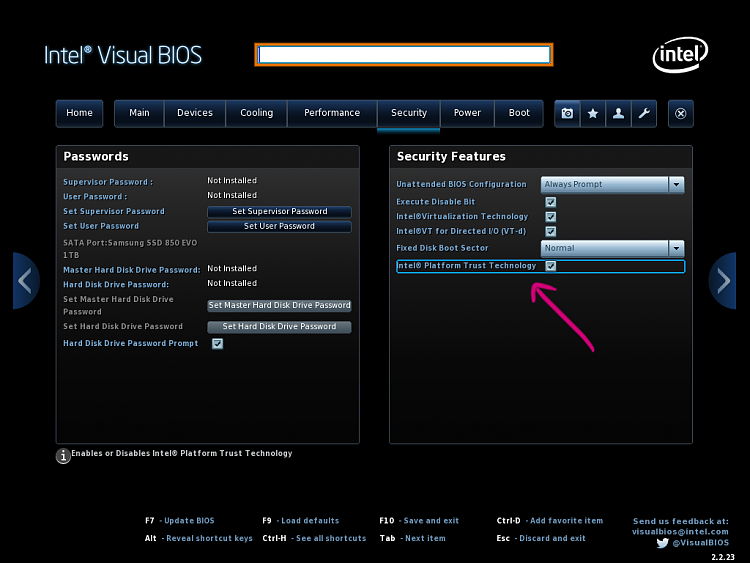The width and height of the screenshot is (750, 563).
Task: Switch to the Cooling tab
Action: pos(256,113)
